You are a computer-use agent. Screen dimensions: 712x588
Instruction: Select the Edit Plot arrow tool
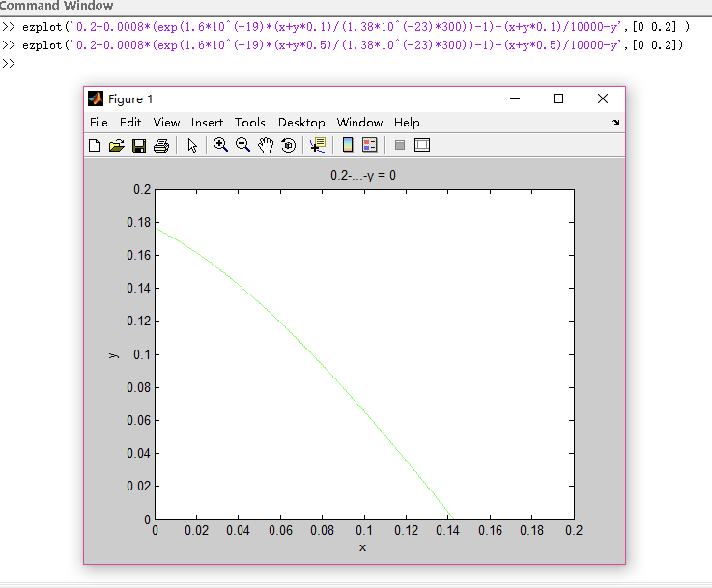(192, 145)
